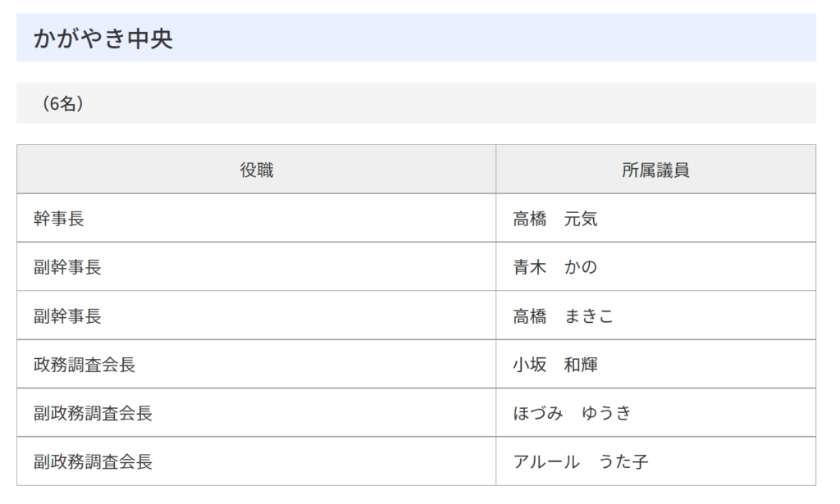Viewport: 840px width, 504px height.
Task: Click the last 副政務調査会長 cell
Action: coord(256,461)
